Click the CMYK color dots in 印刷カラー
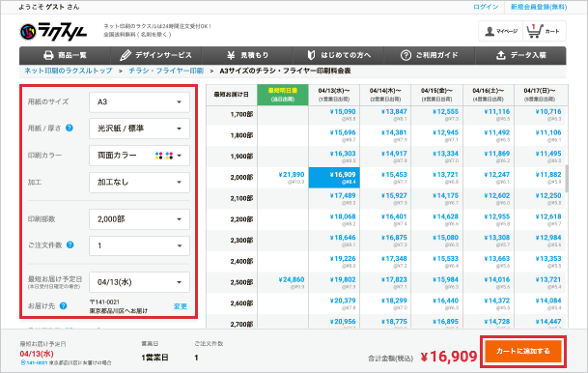The height and width of the screenshot is (373, 588). 164,156
